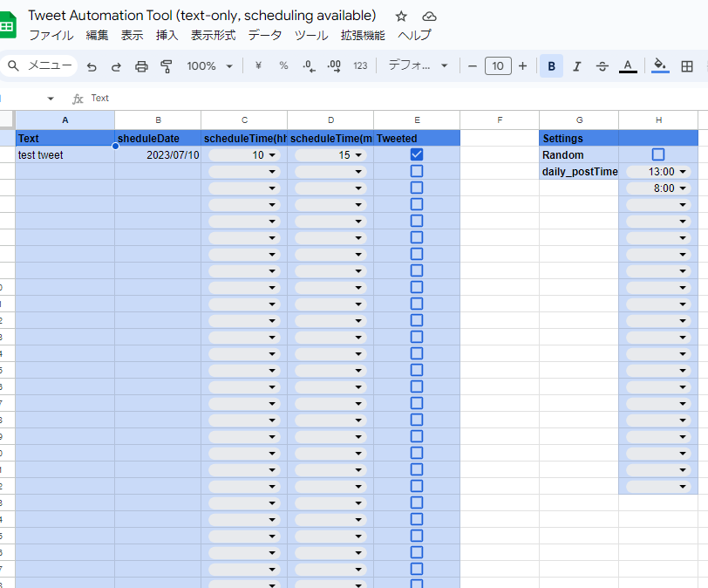
Task: Open the Google Sheets home icon
Action: pyautogui.click(x=7, y=25)
